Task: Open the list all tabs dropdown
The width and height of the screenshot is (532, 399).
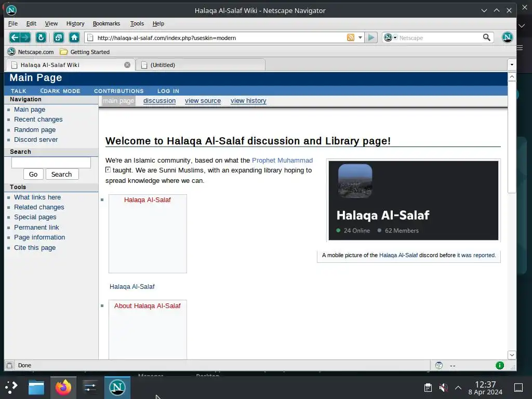Action: (512, 64)
